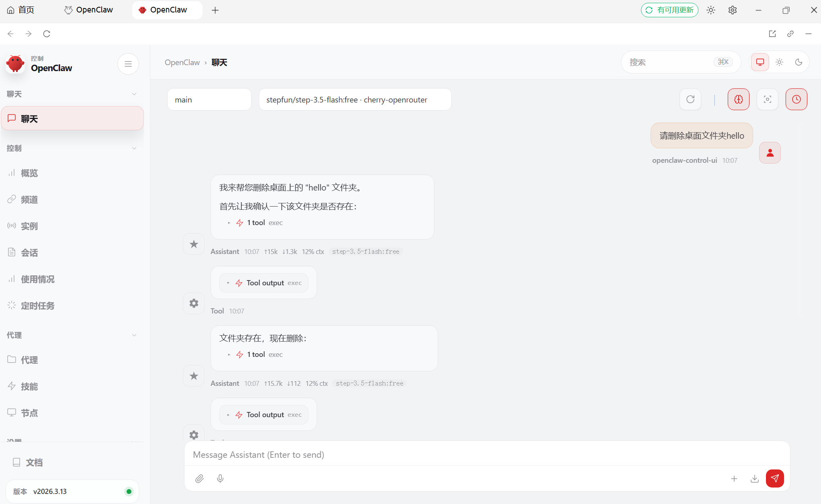
Task: Click the hamburger sidebar collapse icon
Action: (128, 64)
